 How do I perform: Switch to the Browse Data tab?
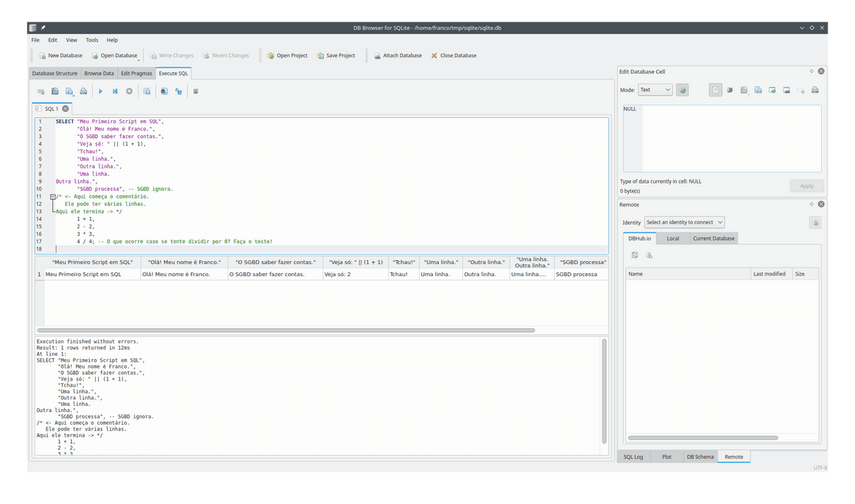(x=99, y=73)
